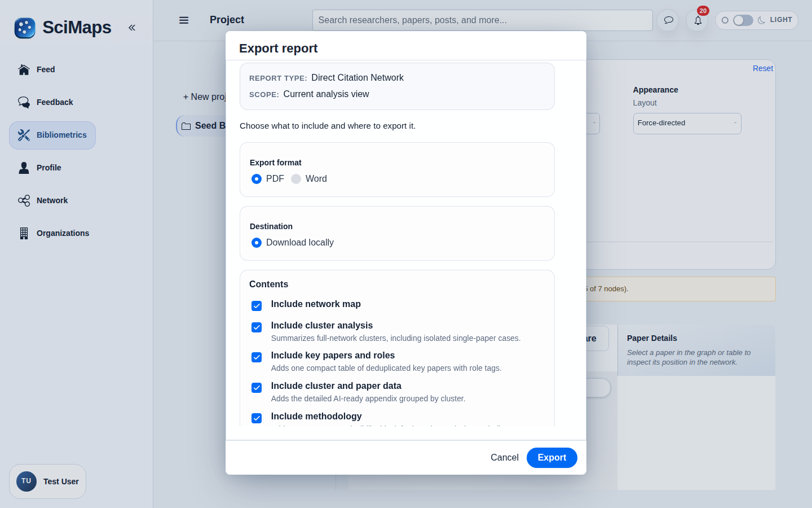
Task: Open the hamburger menu icon
Action: pos(184,20)
